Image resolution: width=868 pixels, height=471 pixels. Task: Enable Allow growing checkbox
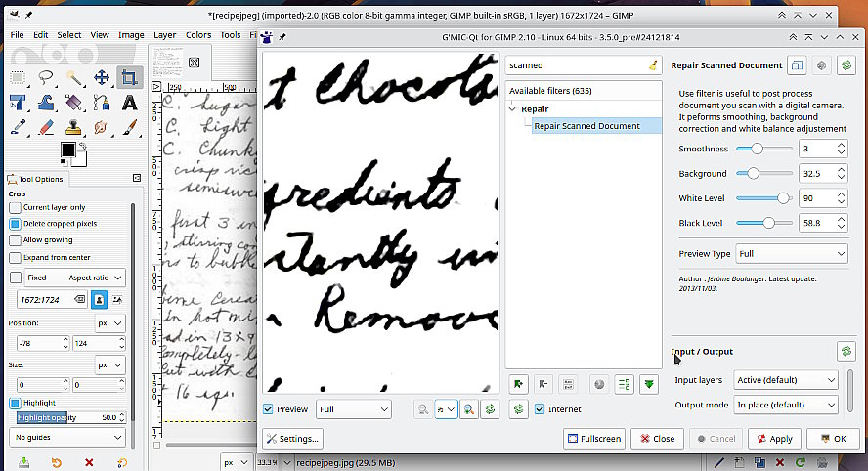point(15,240)
